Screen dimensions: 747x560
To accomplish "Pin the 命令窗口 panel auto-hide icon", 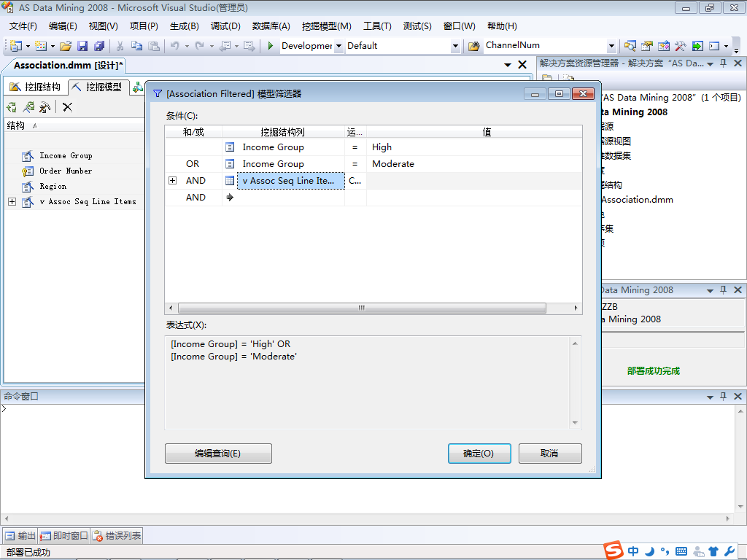I will point(723,396).
